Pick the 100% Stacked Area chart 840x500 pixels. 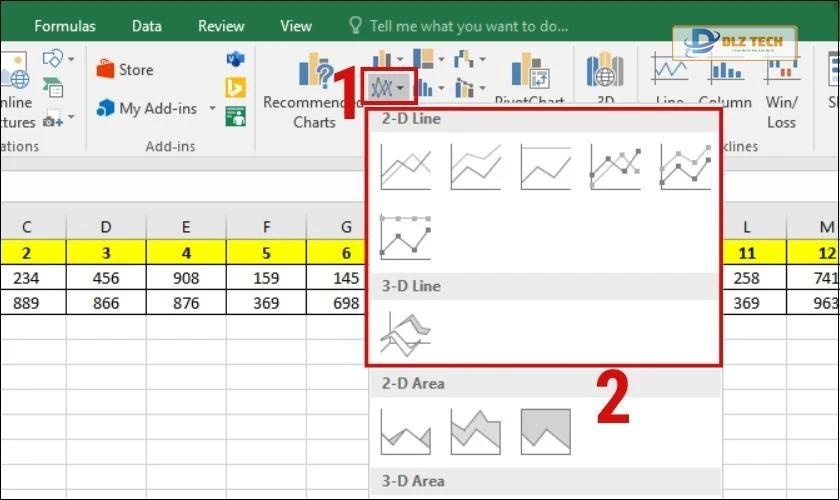point(545,431)
